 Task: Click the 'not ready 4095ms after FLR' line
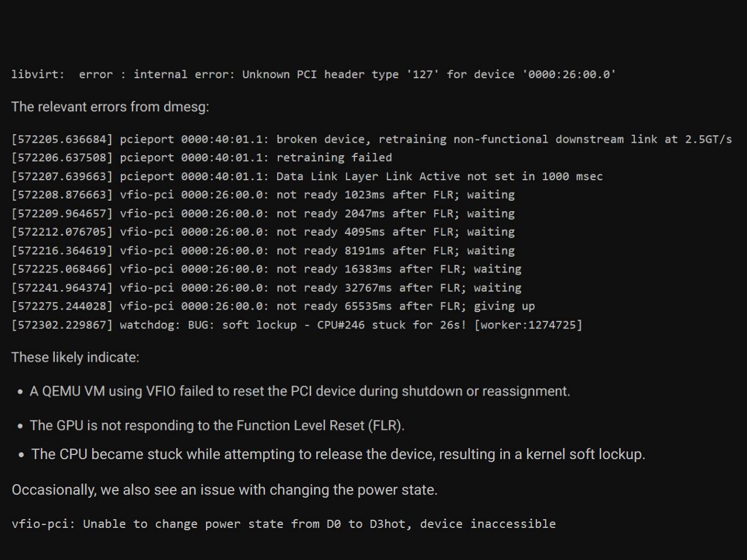263,232
